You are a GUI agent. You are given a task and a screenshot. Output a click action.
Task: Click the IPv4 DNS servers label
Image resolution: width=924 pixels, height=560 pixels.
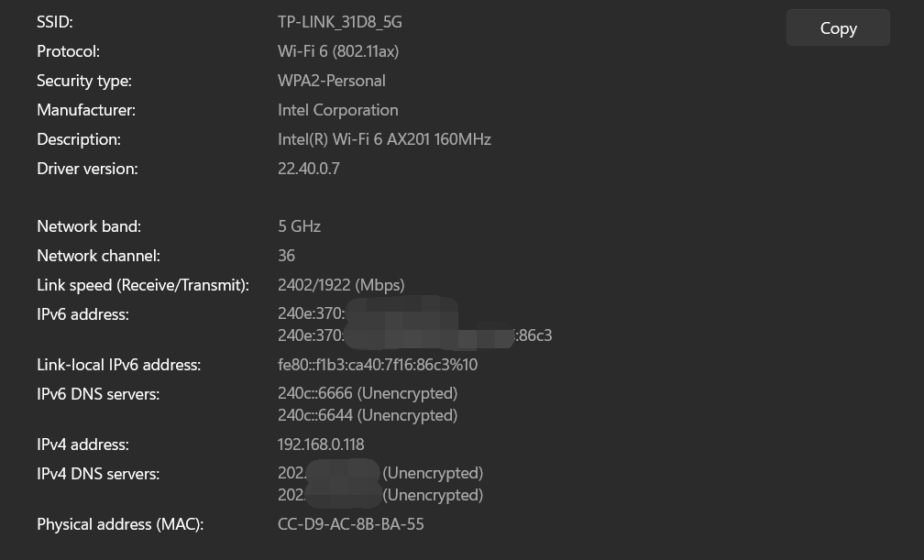pyautogui.click(x=98, y=474)
